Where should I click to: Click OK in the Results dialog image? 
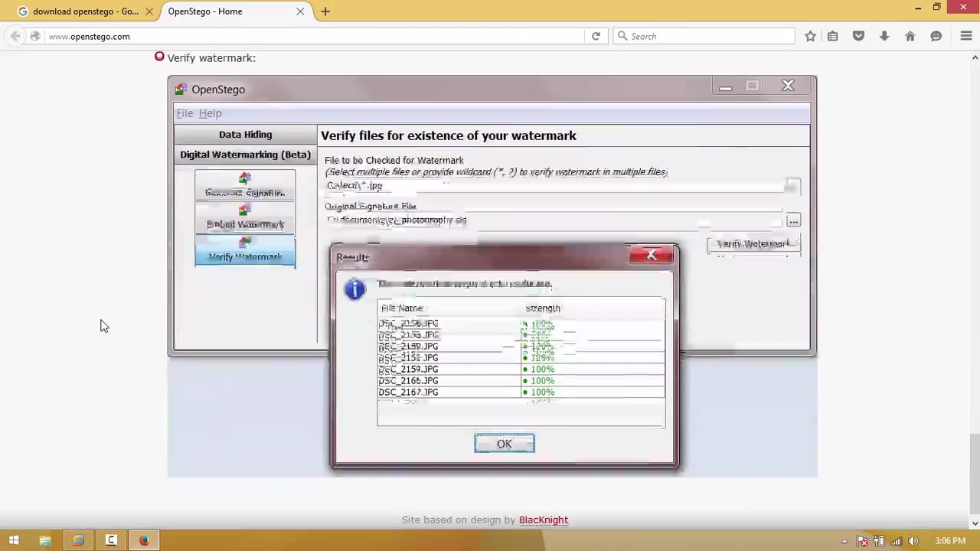[x=505, y=444]
